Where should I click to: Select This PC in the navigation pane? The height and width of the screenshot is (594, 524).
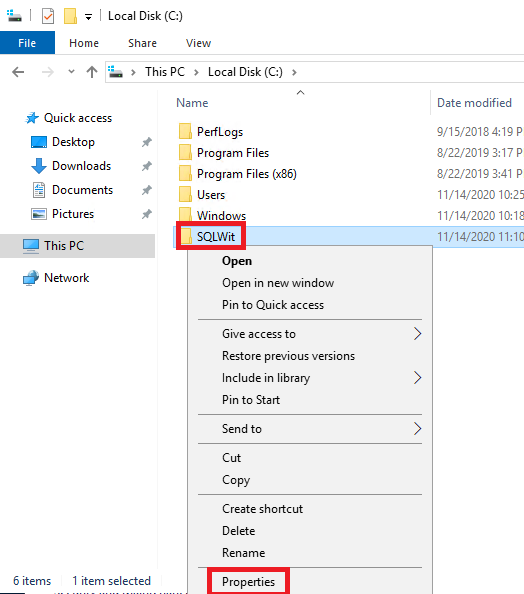click(x=64, y=245)
